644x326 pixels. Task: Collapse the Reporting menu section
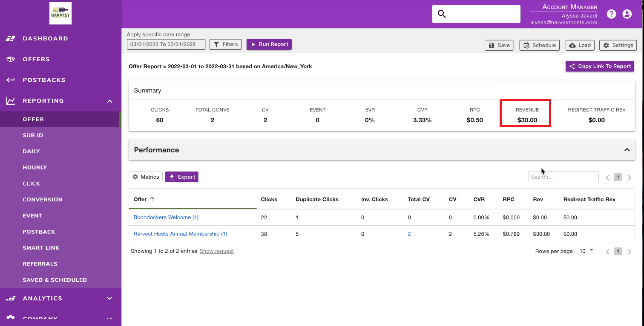coord(109,101)
